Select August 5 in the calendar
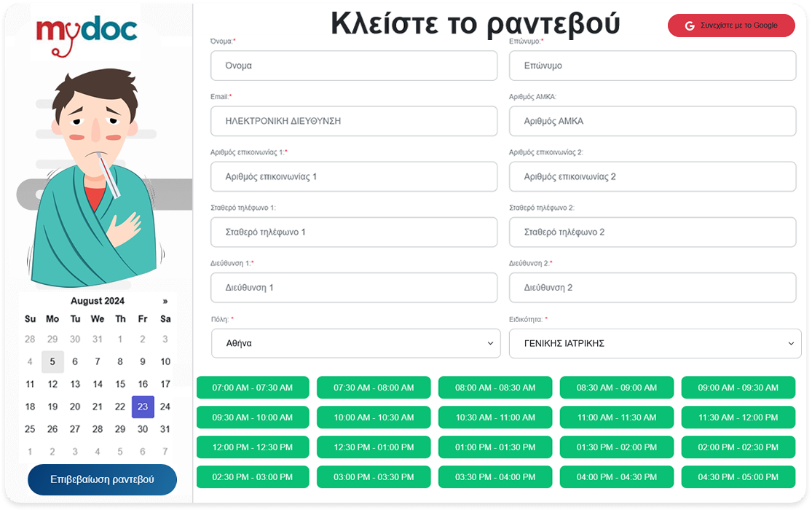The image size is (812, 510). coord(52,361)
